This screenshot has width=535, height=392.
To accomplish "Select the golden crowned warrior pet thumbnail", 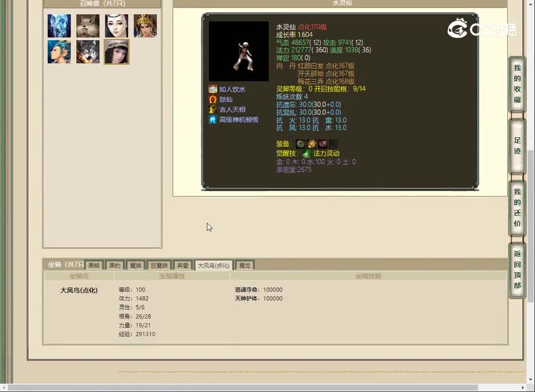I will click(145, 26).
